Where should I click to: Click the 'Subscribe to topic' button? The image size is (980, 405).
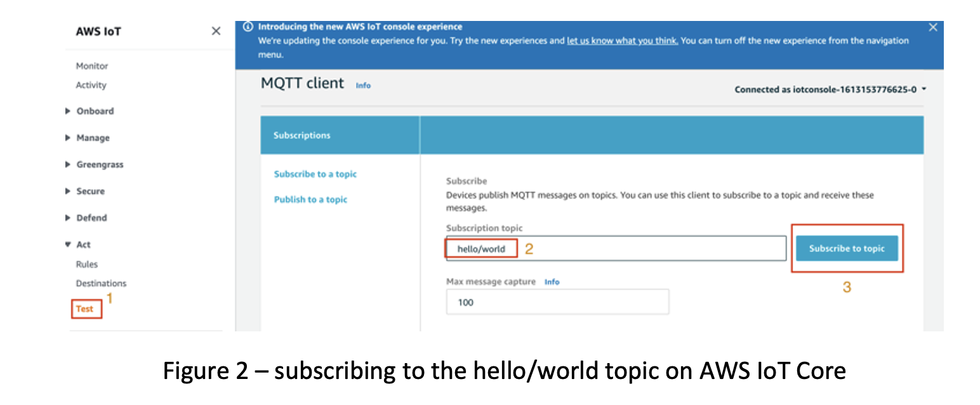(847, 248)
